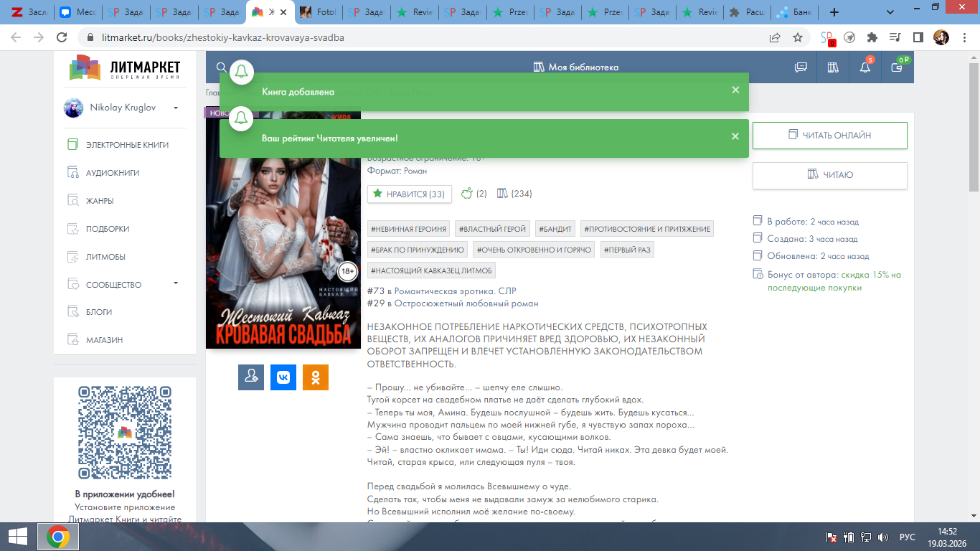Click the #ПРОТИВОСТОЯНИЕ И ПРИТЯЖЕНИЕ tag
The height and width of the screenshot is (551, 980).
pos(647,229)
